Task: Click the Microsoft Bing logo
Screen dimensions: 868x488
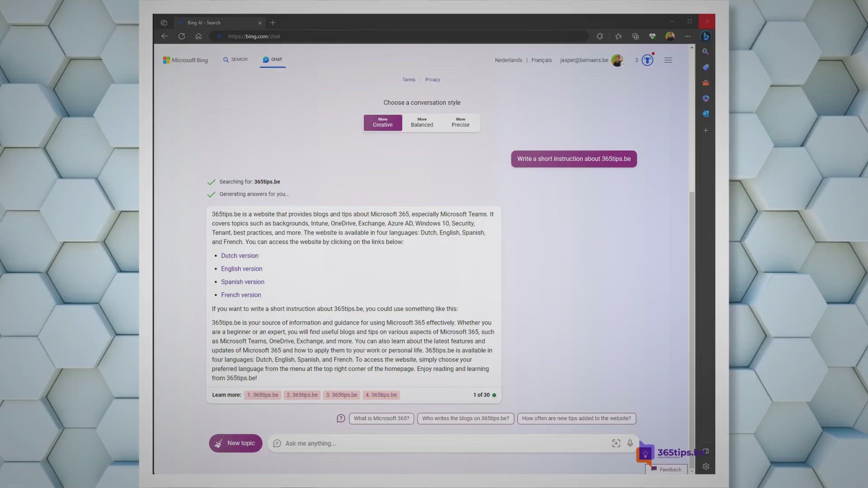Action: pyautogui.click(x=185, y=60)
